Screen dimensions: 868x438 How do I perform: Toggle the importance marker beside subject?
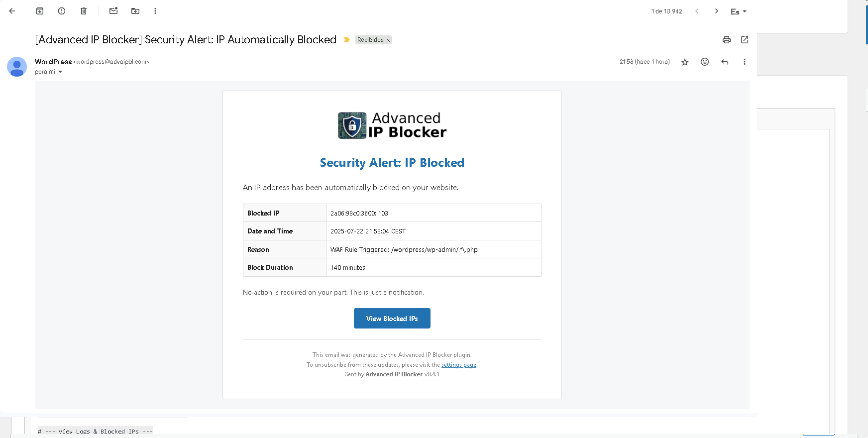[x=347, y=40]
